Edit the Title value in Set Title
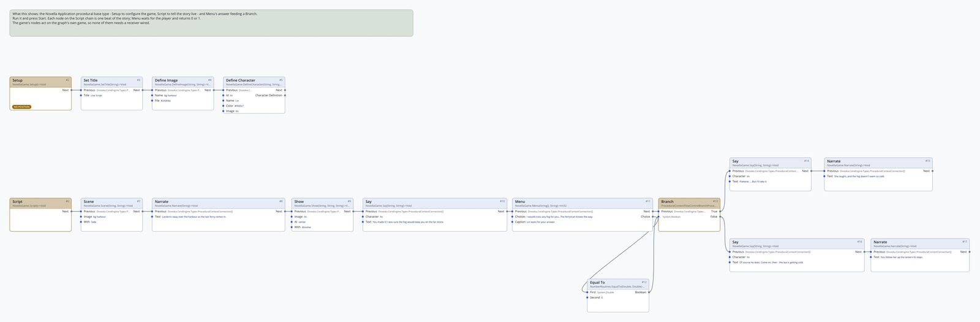Viewport: 980px width, 322px height. click(x=96, y=96)
